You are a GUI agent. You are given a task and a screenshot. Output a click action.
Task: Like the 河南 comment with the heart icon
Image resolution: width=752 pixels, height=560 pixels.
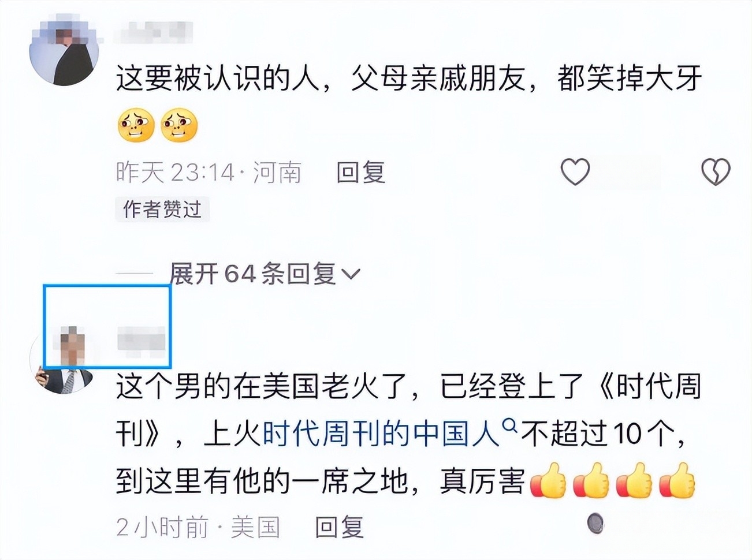click(575, 172)
